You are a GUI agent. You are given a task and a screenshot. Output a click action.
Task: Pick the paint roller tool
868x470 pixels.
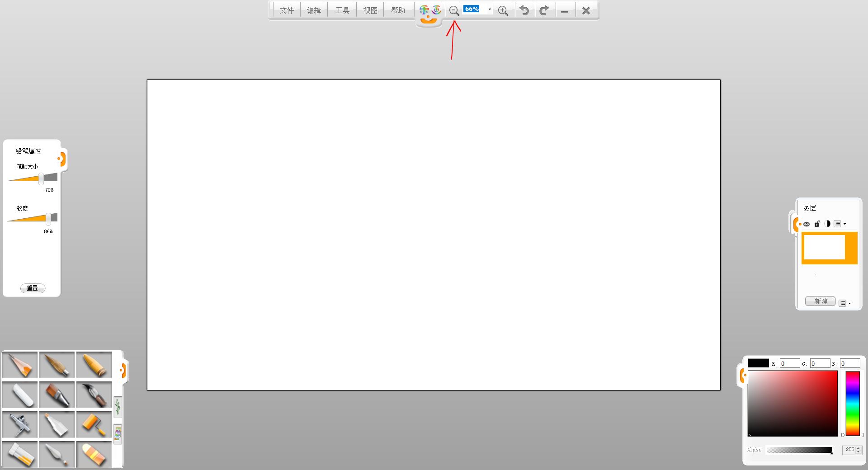click(94, 424)
